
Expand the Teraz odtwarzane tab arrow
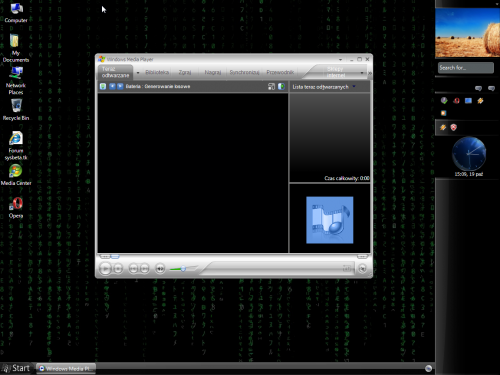[138, 73]
